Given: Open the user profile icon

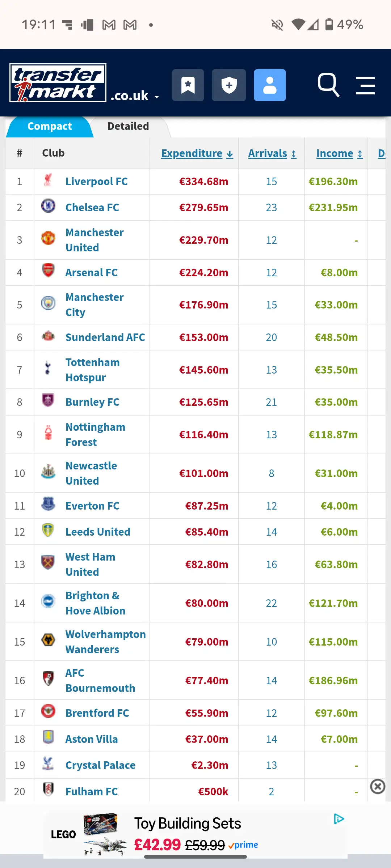Looking at the screenshot, I should pyautogui.click(x=270, y=85).
